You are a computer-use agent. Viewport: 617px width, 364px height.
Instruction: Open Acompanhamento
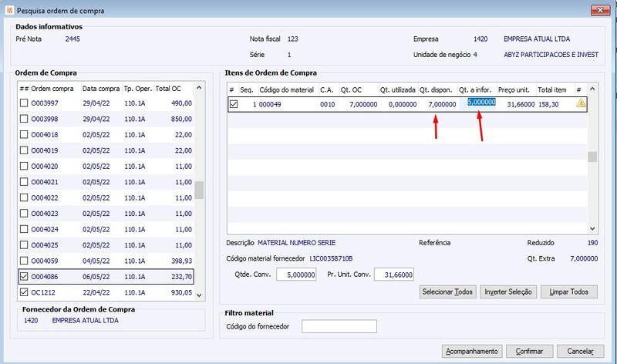[472, 351]
